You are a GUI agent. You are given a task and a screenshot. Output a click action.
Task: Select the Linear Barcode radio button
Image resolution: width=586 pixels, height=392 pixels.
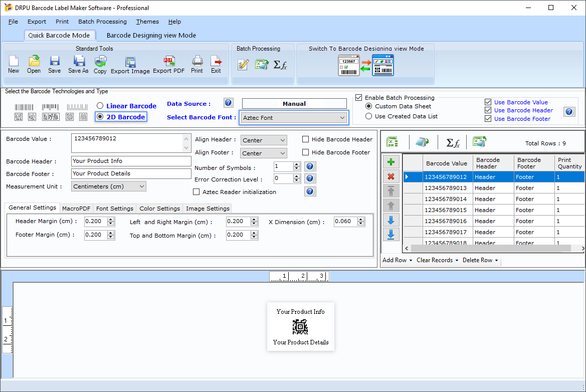click(x=100, y=106)
